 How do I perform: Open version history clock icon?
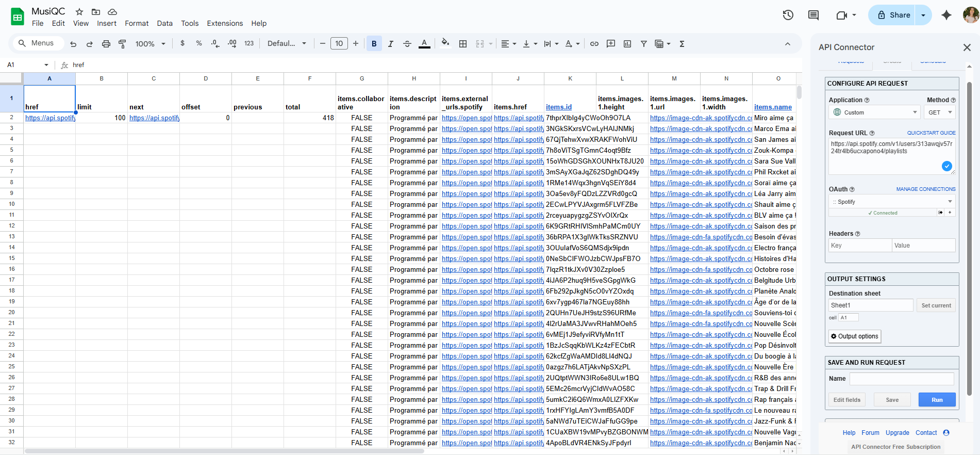tap(788, 15)
